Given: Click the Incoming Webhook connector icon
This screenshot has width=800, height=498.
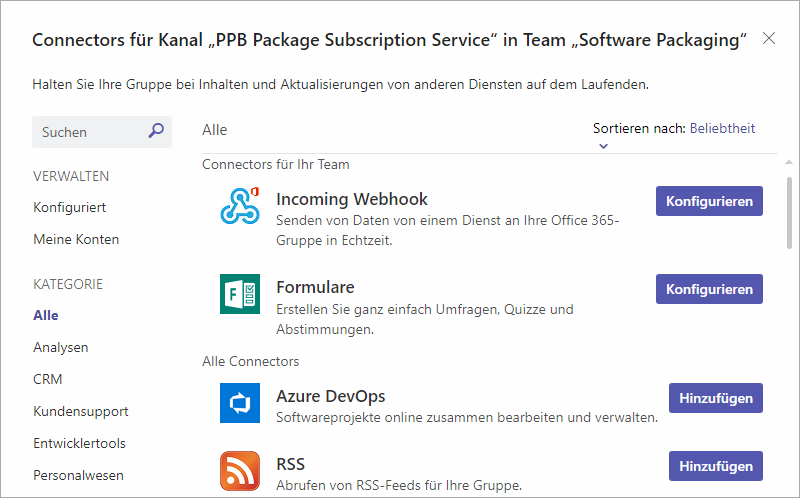Looking at the screenshot, I should coord(240,206).
